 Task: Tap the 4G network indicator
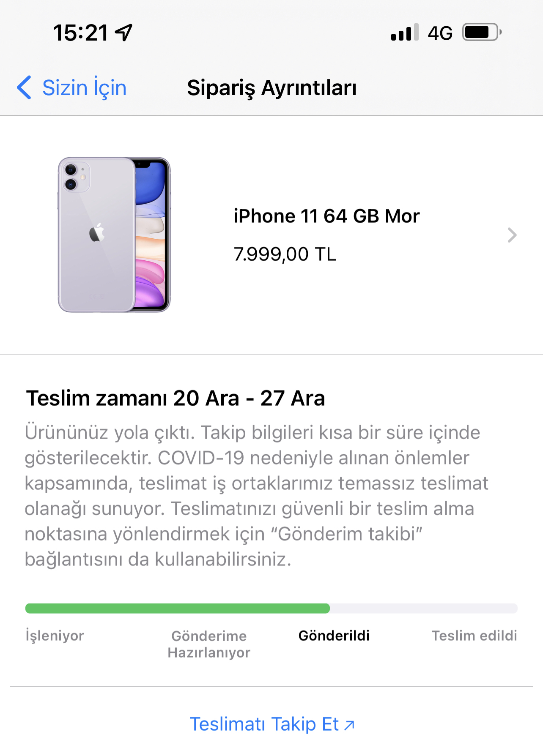(x=440, y=33)
